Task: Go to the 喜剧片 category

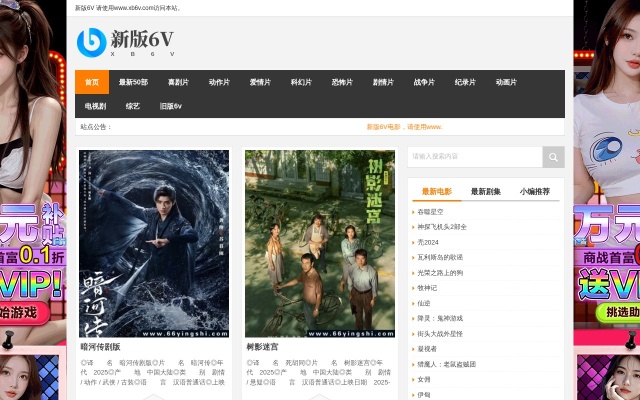Action: [x=178, y=82]
